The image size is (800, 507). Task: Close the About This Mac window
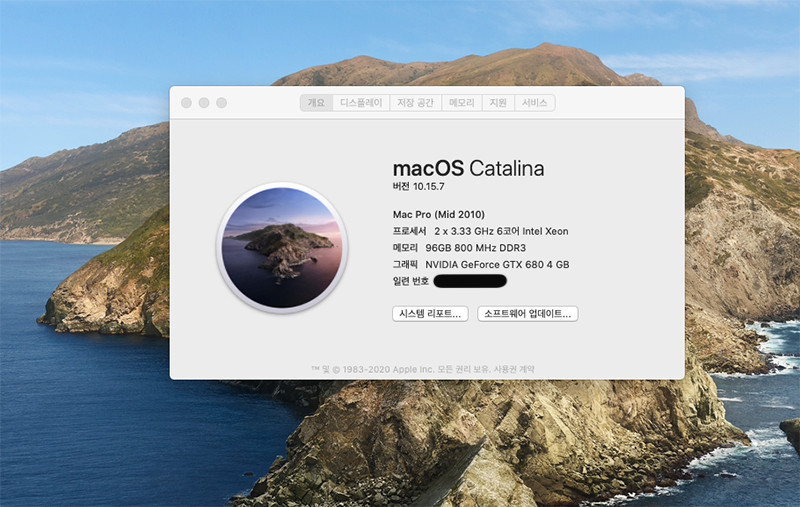pos(186,103)
